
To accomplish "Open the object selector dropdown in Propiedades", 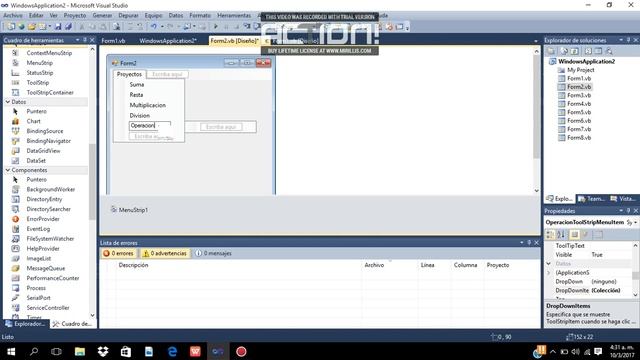I will [636, 222].
